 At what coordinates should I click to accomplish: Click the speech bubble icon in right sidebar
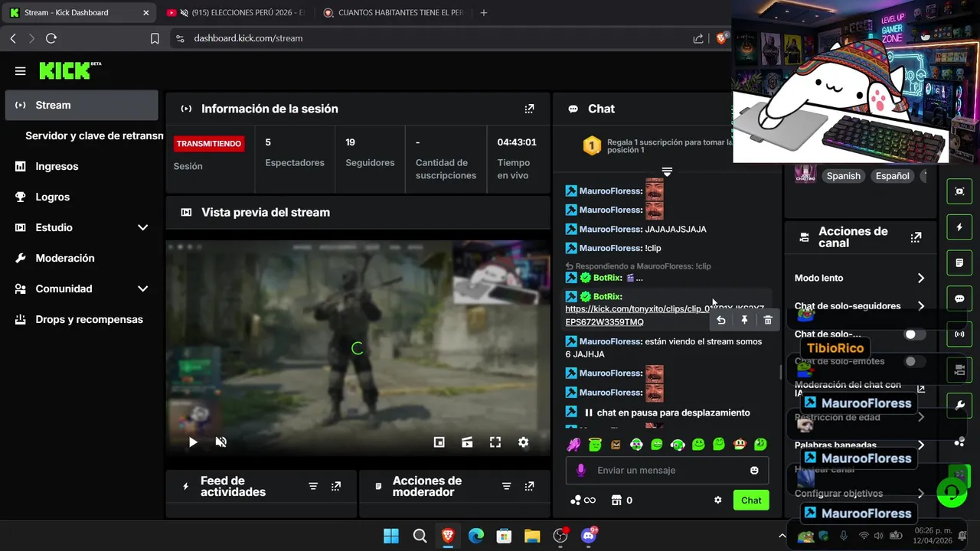[x=959, y=298]
